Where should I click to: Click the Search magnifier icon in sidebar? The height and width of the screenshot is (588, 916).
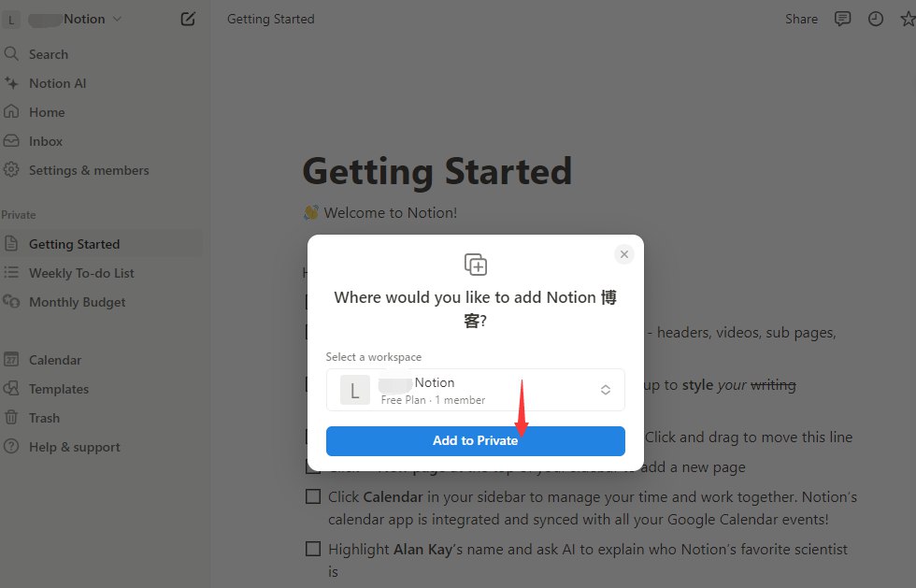click(x=11, y=54)
